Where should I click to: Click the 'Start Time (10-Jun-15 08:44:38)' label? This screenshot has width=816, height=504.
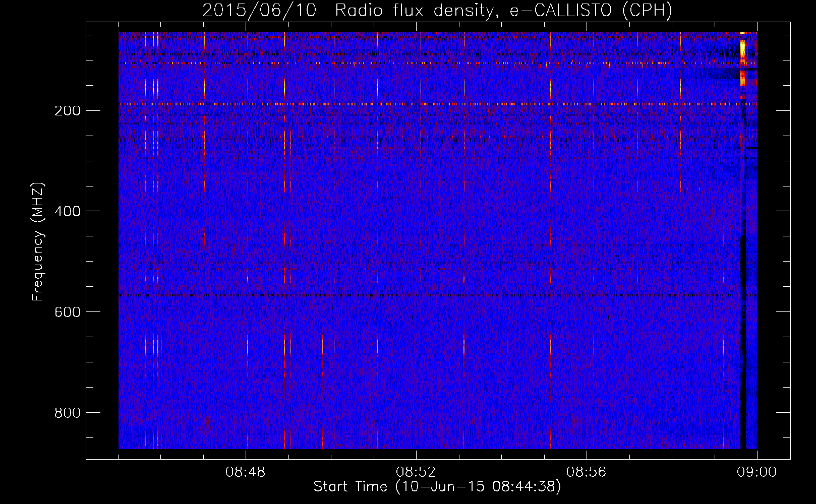pos(437,487)
